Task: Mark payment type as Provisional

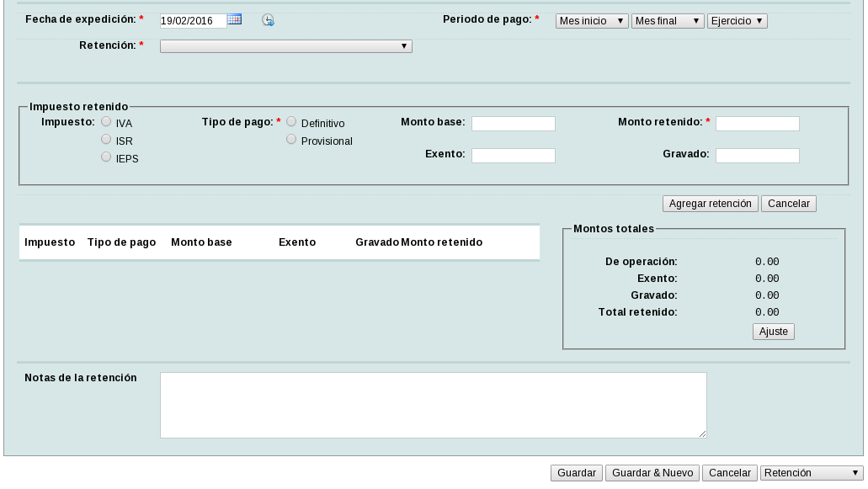Action: [291, 139]
